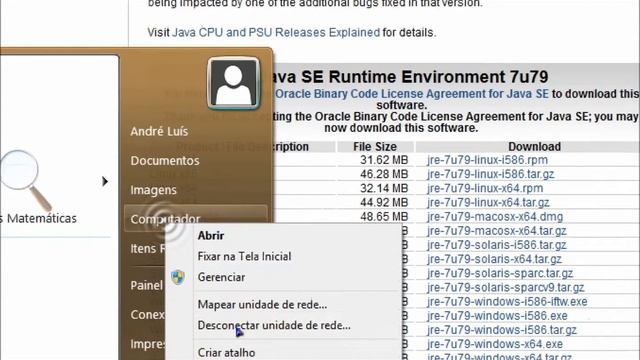Open the André Luís user folder
The image size is (640, 360).
(159, 131)
